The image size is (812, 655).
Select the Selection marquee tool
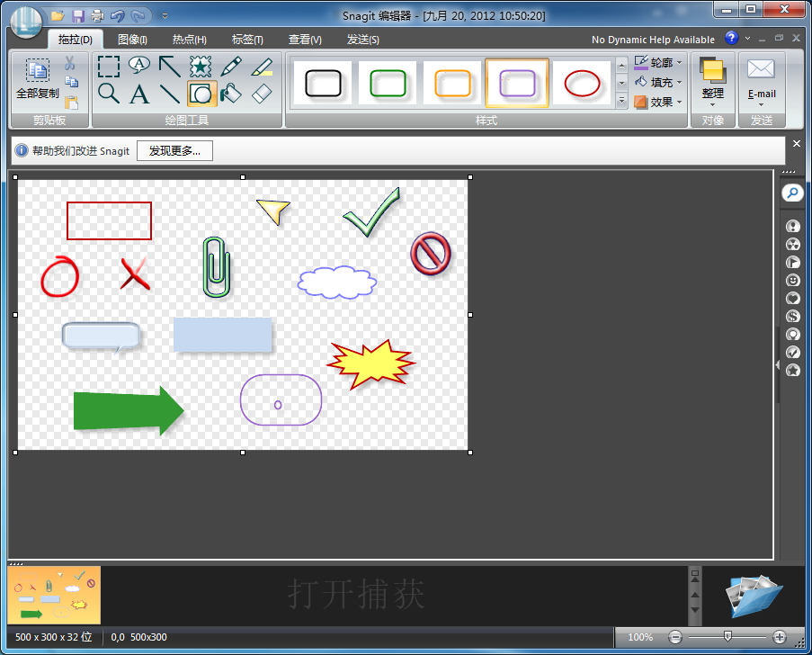[109, 66]
